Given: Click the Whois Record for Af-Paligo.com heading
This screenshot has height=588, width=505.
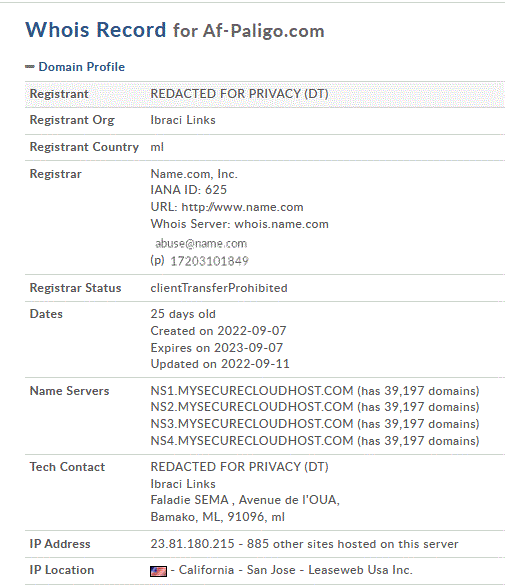Looking at the screenshot, I should (175, 30).
